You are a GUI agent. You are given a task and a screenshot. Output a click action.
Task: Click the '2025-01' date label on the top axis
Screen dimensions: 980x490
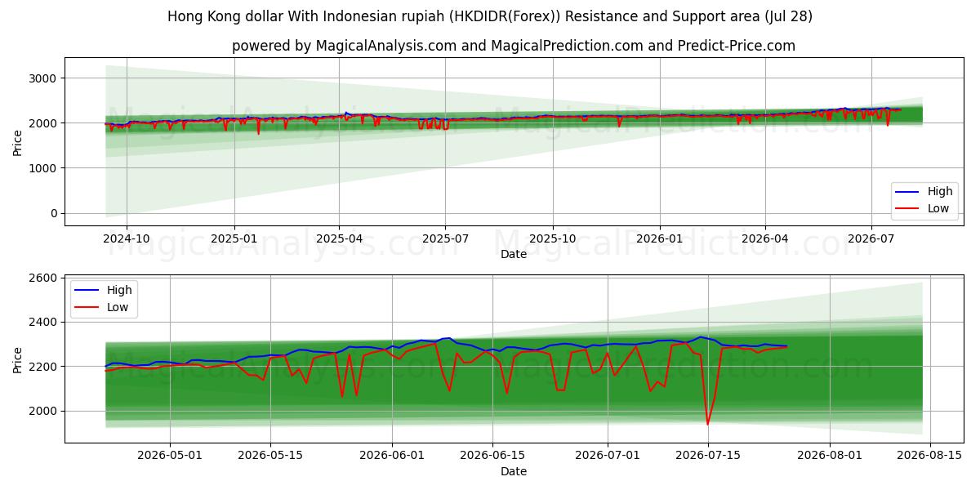pyautogui.click(x=234, y=239)
